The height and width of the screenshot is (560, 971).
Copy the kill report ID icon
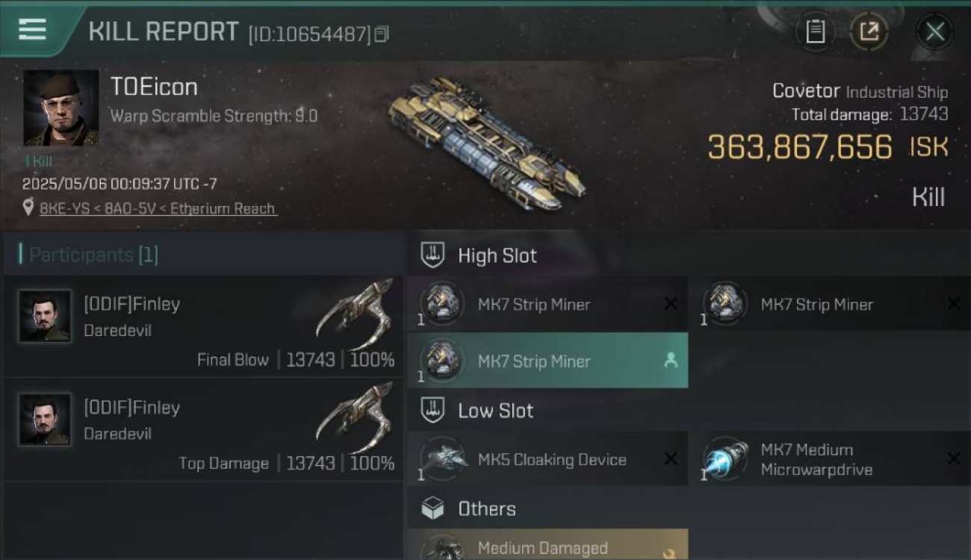point(382,34)
